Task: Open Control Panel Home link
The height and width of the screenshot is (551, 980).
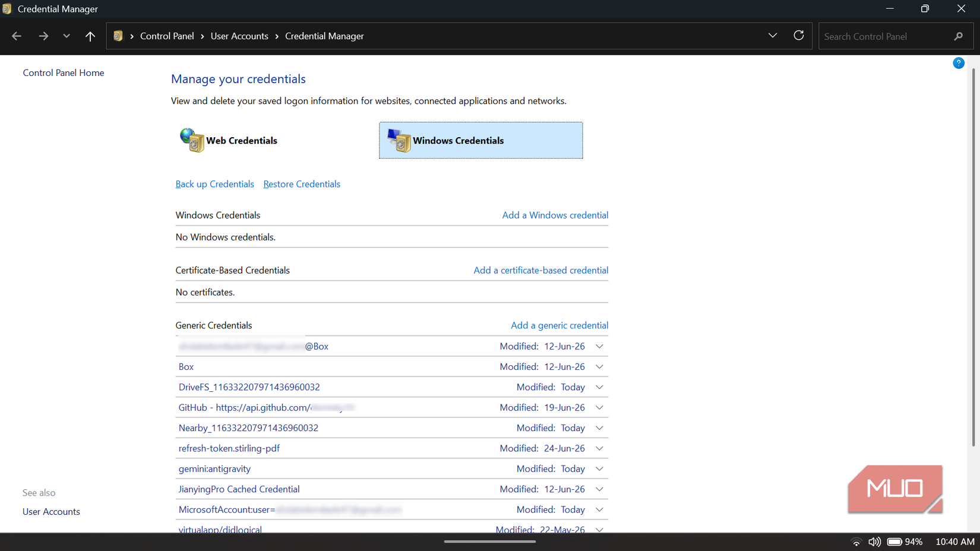Action: pyautogui.click(x=64, y=72)
